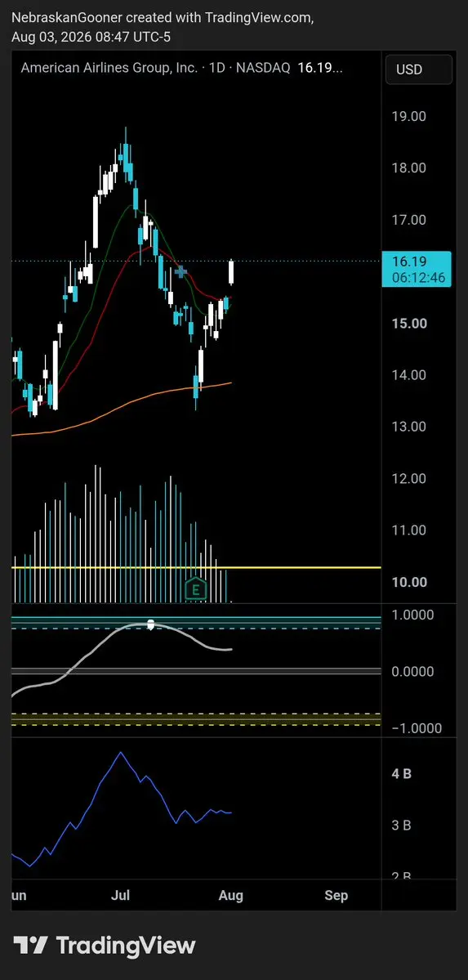Click the 18.00 price axis label

click(409, 168)
